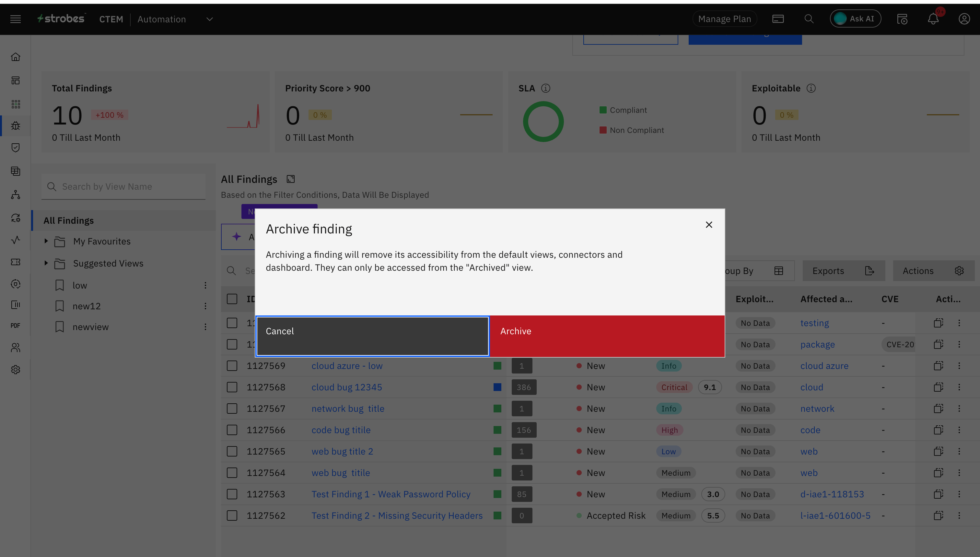The width and height of the screenshot is (980, 557).
Task: Select the All Findings view
Action: click(124, 221)
